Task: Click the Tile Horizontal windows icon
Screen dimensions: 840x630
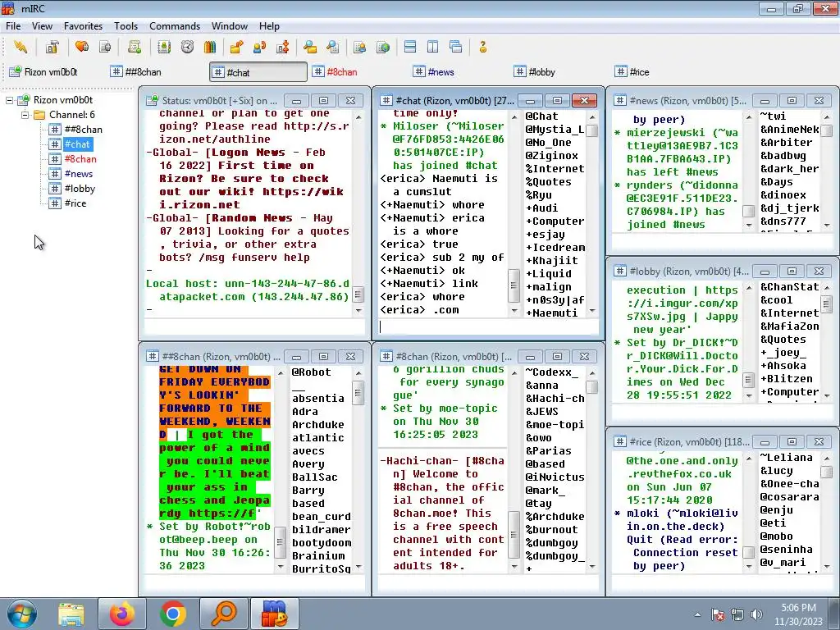Action: click(410, 47)
